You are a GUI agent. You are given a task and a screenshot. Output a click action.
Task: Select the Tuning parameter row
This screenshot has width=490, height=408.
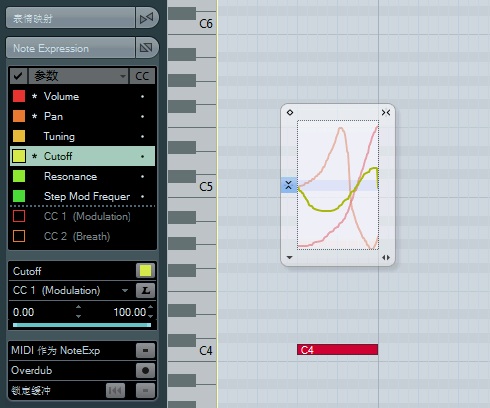coord(83,136)
